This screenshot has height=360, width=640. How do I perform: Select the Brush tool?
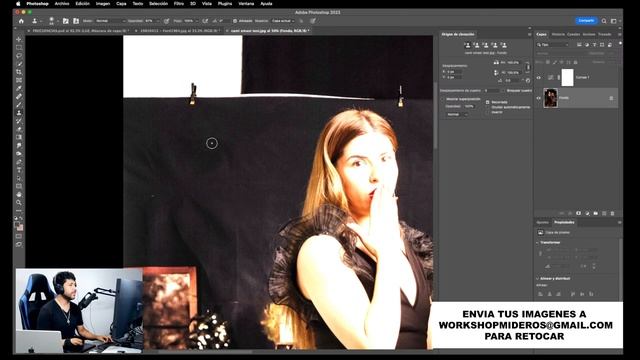pyautogui.click(x=19, y=104)
